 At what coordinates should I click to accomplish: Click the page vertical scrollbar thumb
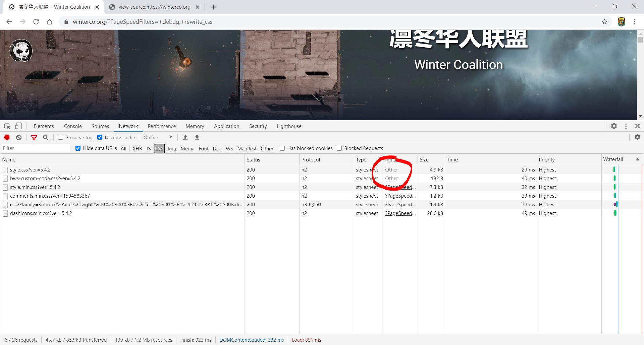coord(640,40)
